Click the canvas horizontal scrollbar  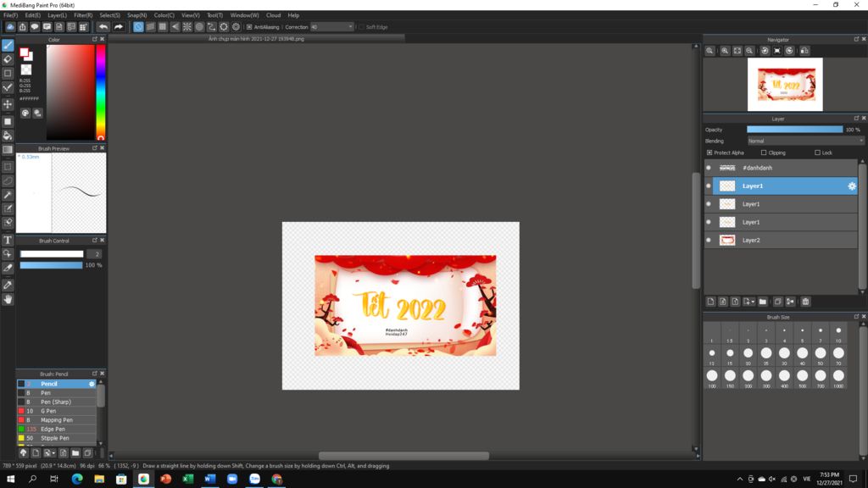pos(403,456)
